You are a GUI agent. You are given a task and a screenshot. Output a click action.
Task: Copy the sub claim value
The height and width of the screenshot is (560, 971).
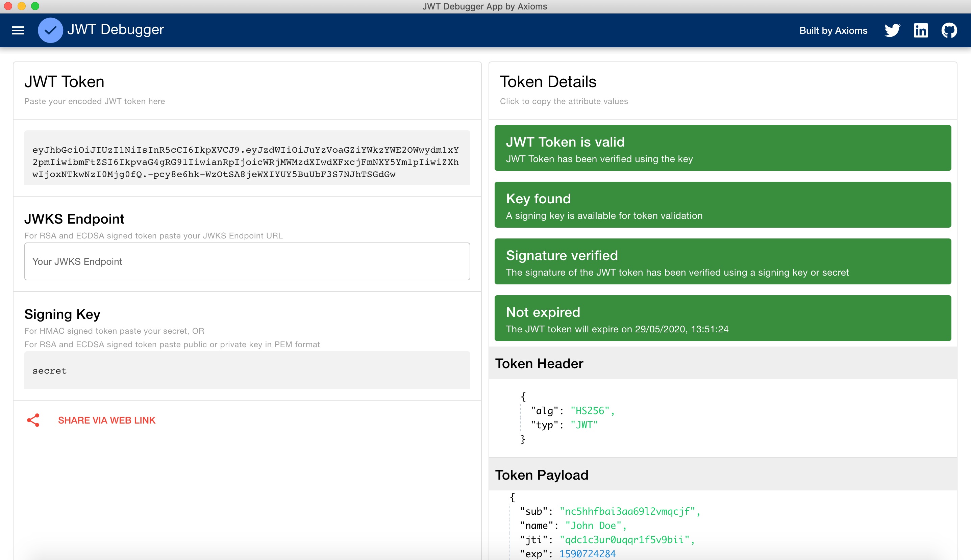point(627,512)
